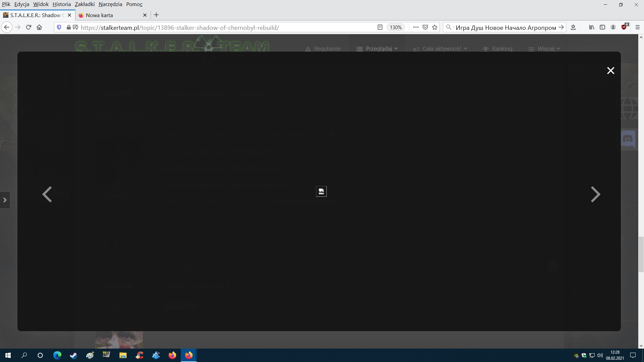Open uBlock Origin extension icon
Screen dimensions: 644x362
(624, 27)
